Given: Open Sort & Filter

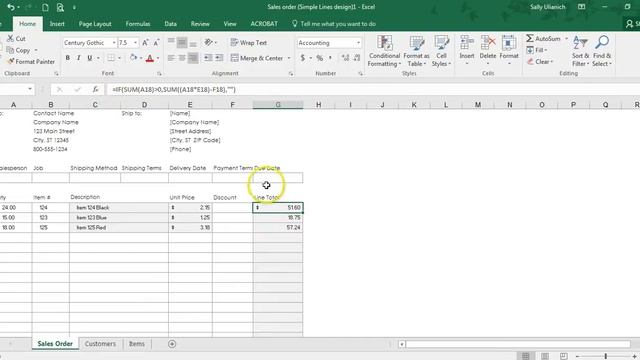Looking at the screenshot, I should click(580, 51).
